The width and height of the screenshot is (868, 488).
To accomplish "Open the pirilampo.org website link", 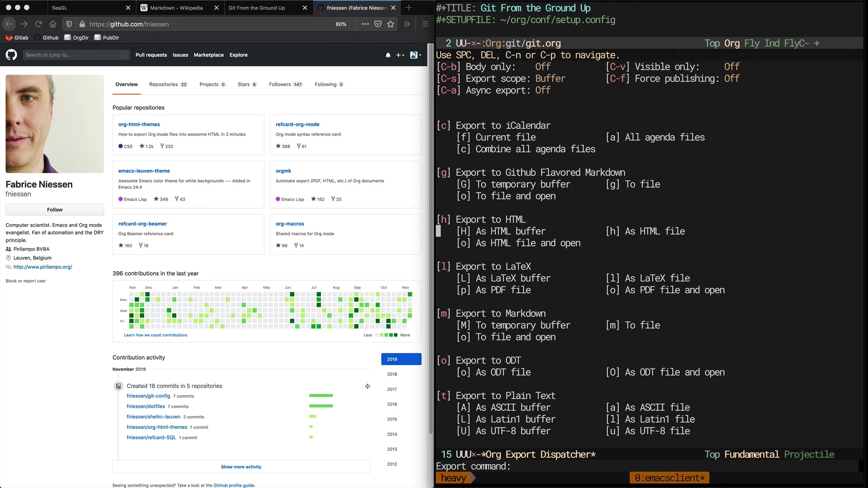I will click(x=43, y=267).
